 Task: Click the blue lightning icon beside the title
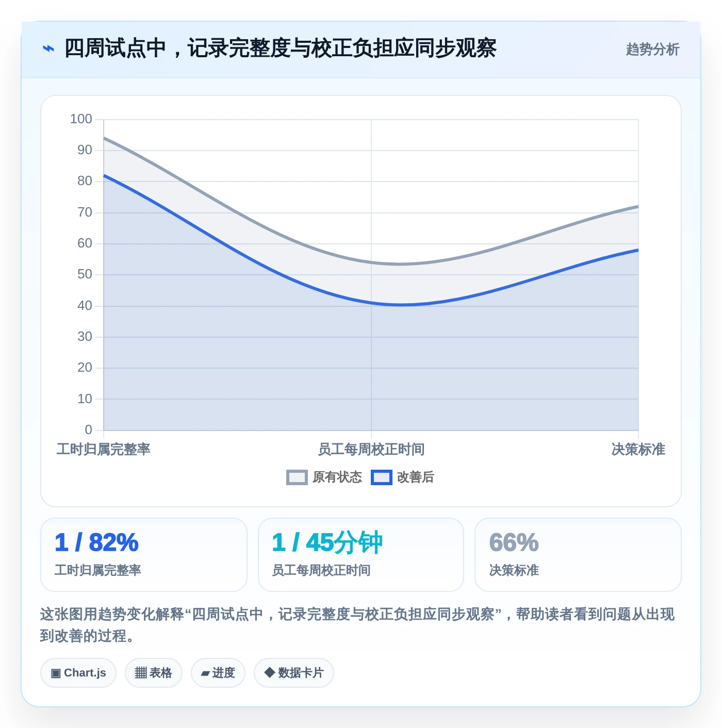48,48
